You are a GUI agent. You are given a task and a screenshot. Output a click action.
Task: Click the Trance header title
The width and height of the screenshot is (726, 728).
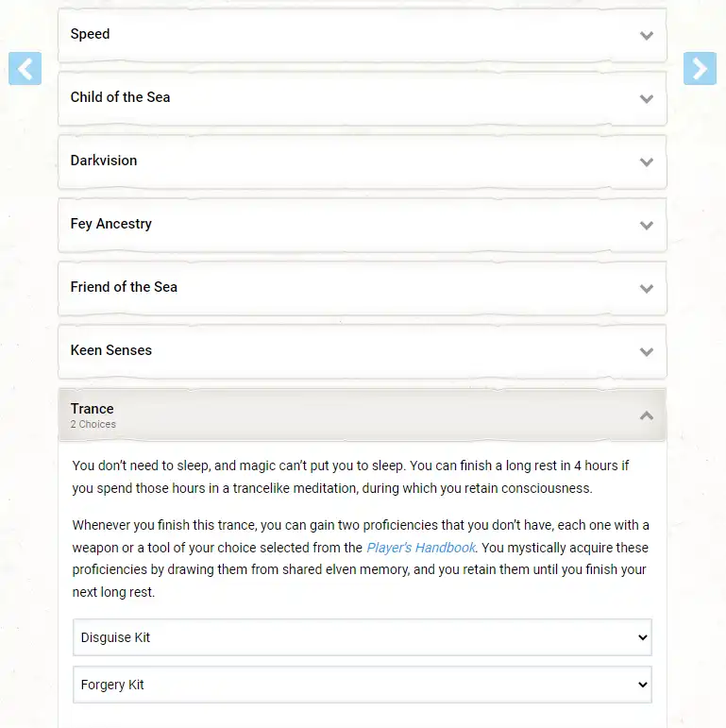pos(92,409)
